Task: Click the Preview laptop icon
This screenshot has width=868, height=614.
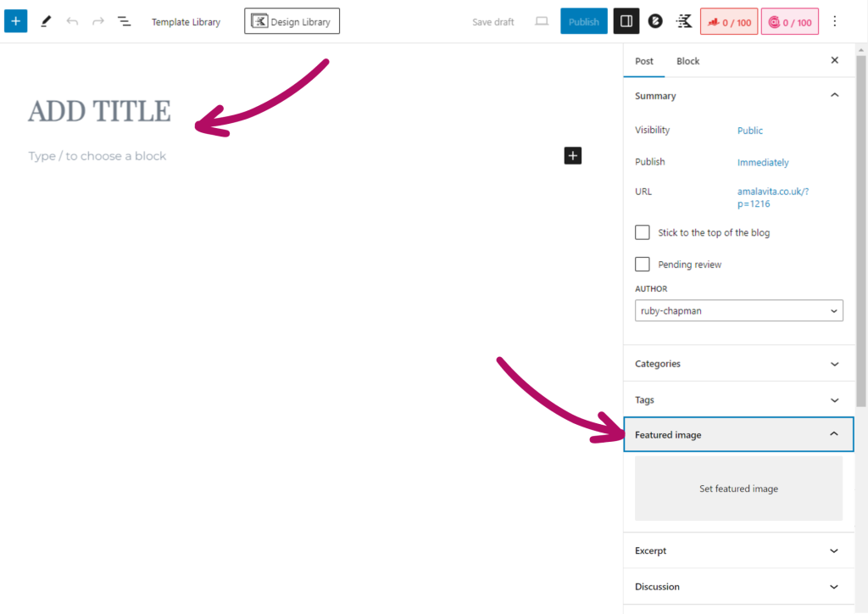Action: 542,21
